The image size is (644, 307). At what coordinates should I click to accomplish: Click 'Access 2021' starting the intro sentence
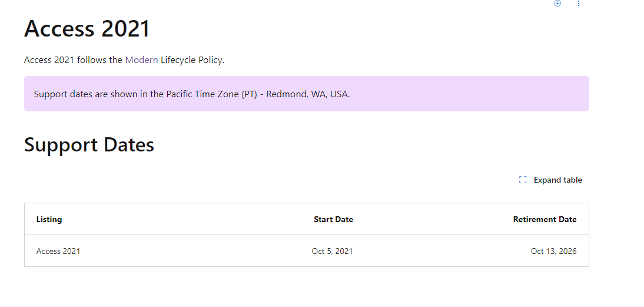click(x=49, y=60)
